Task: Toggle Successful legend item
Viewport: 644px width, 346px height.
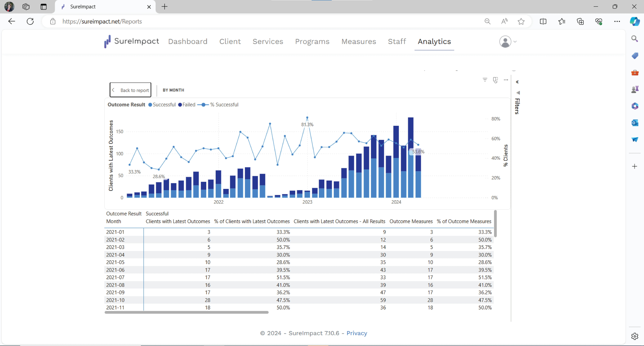Action: coord(162,105)
